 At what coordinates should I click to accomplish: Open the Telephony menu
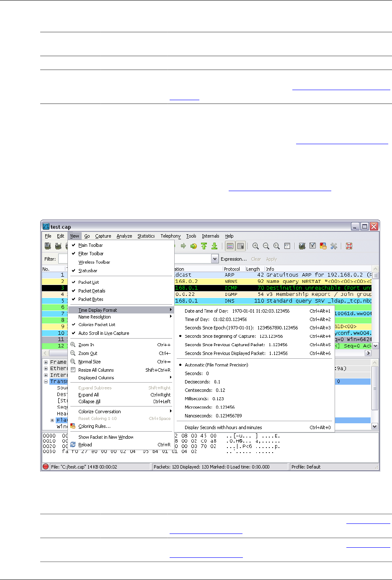(170, 236)
